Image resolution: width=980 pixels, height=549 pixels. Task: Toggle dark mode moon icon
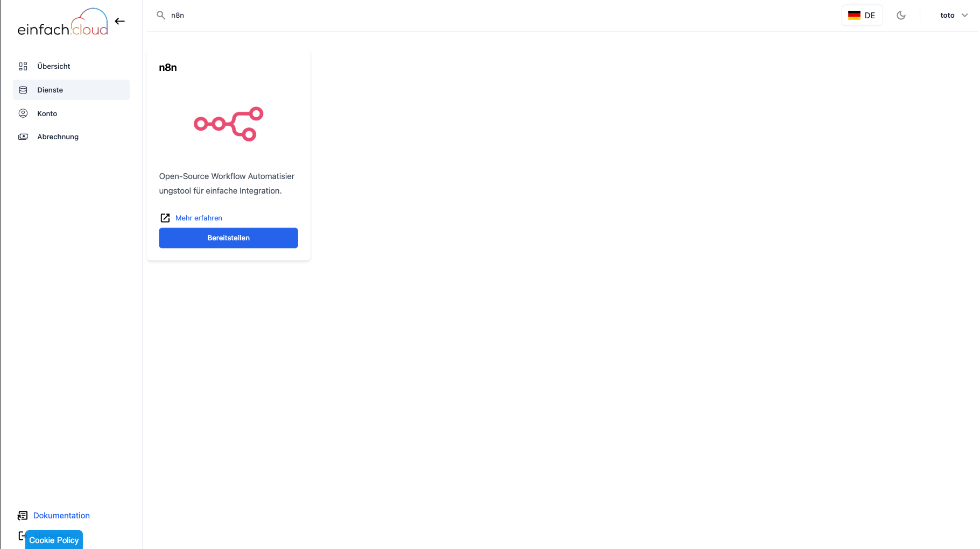(x=901, y=15)
